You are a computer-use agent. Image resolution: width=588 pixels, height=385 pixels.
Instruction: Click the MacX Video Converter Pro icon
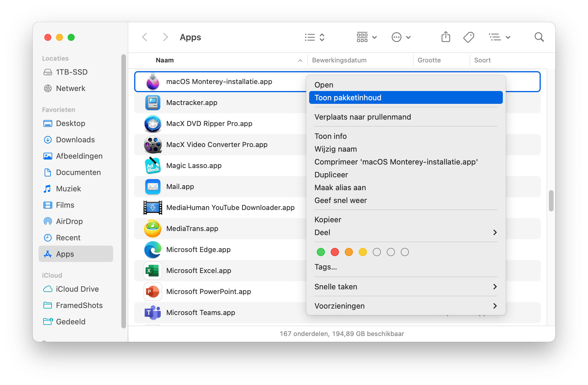click(153, 145)
